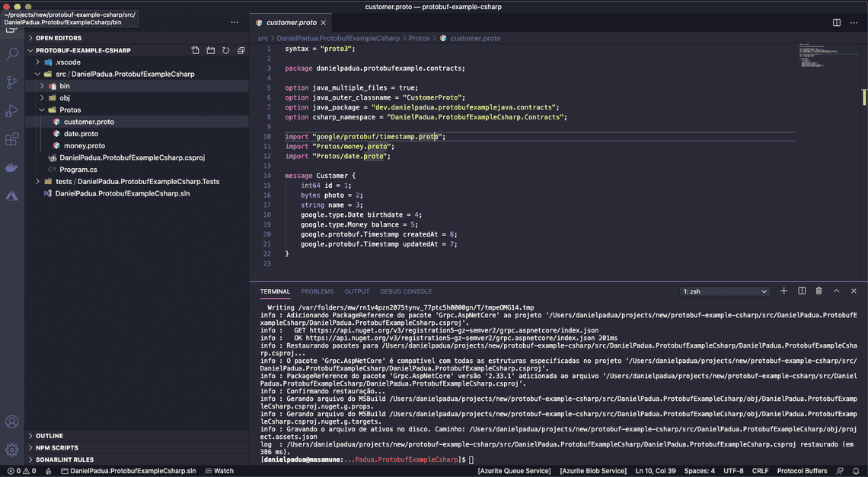
Task: Open the Extensions view
Action: point(11,138)
